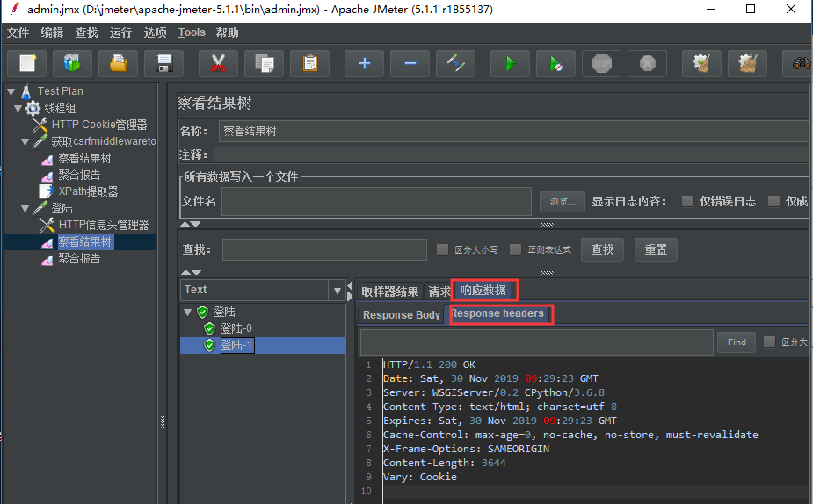Screen dimensions: 813x504
Task: Click the Cut scissors icon
Action: [x=218, y=64]
